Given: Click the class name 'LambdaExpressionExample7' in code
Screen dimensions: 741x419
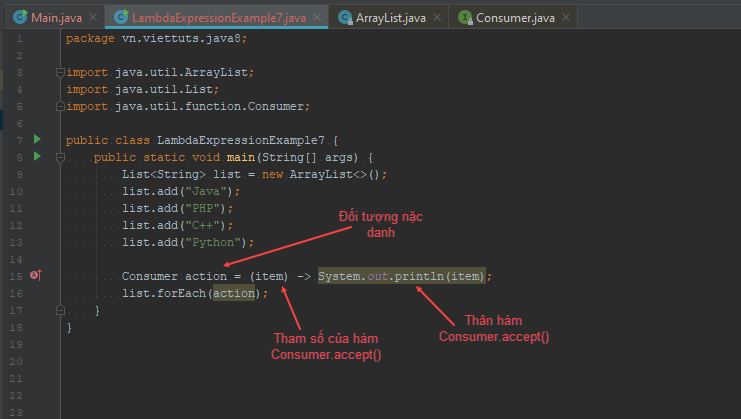Looking at the screenshot, I should tap(241, 140).
